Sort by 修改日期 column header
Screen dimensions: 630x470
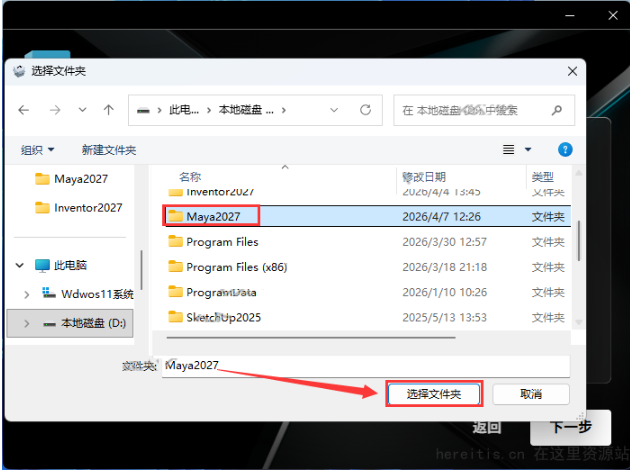click(x=424, y=177)
